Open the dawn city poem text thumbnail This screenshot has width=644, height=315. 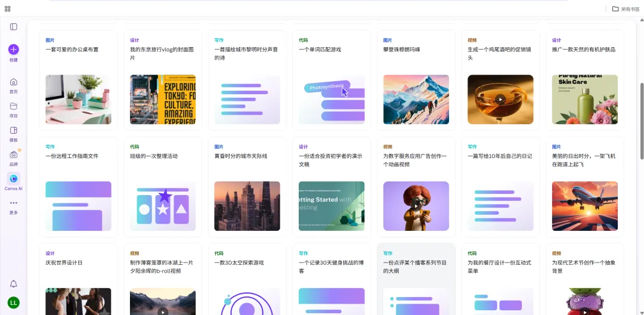coord(247,100)
